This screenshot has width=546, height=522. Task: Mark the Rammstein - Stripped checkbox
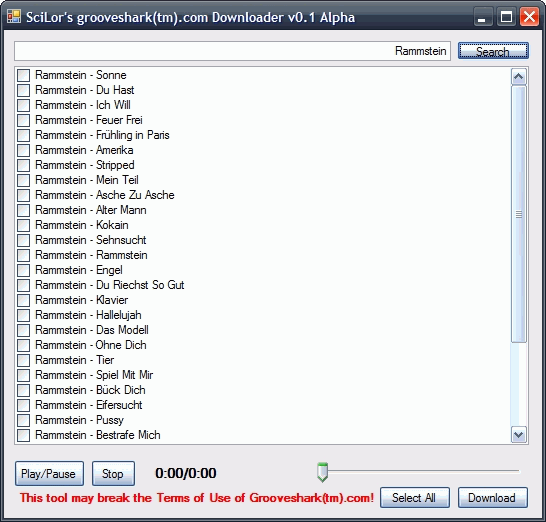coord(23,165)
